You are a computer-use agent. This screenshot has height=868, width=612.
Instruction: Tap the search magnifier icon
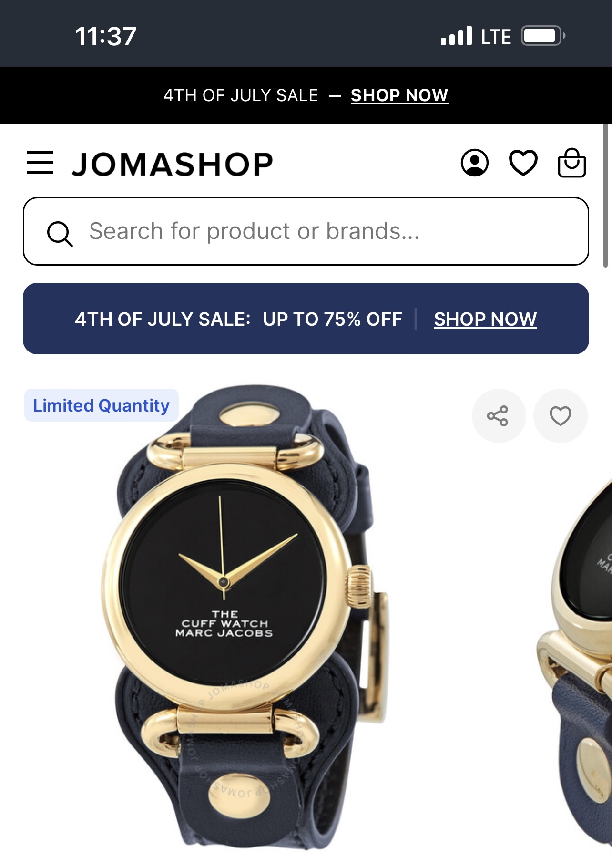coord(60,234)
